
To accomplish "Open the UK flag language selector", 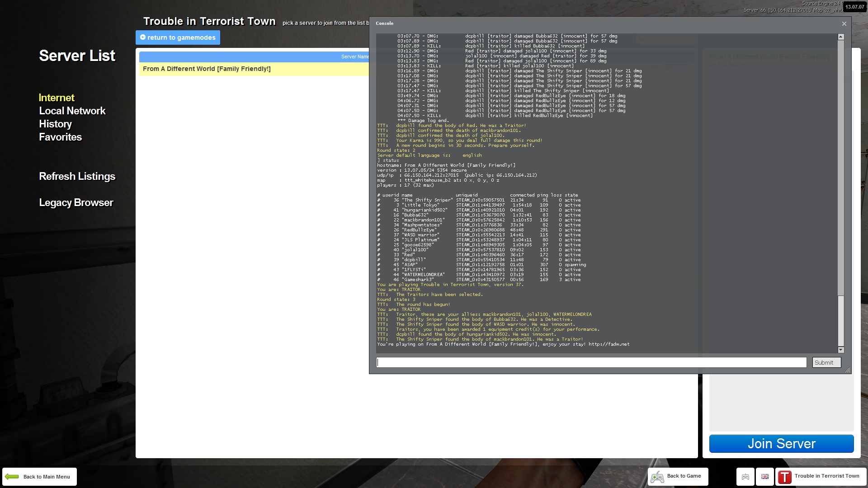I will (x=765, y=477).
